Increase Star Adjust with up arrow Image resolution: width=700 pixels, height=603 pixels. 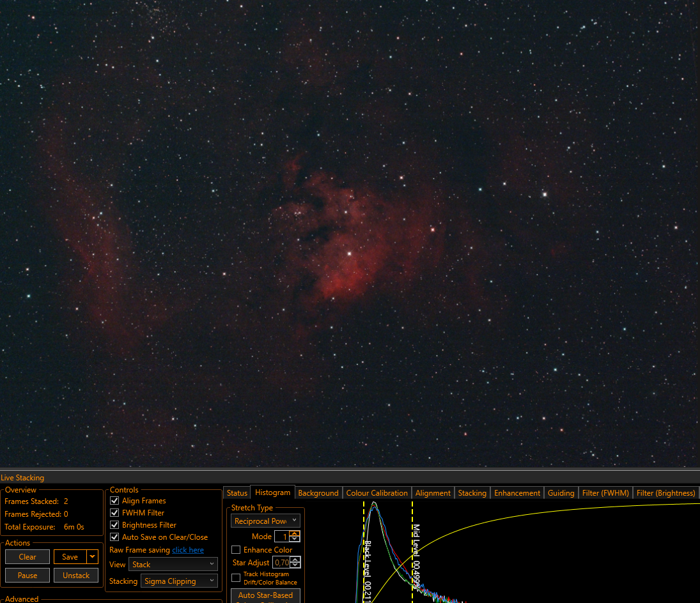(295, 560)
